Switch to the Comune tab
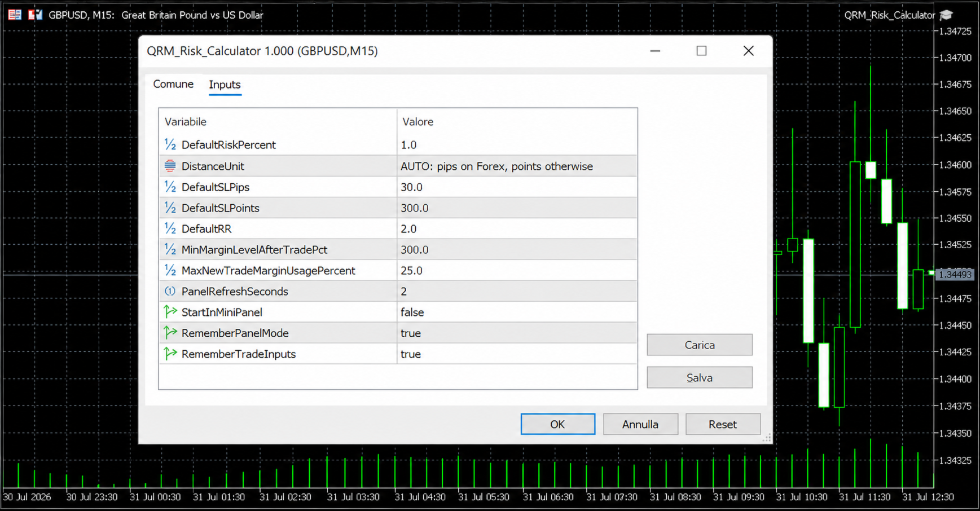980x511 pixels. tap(173, 84)
